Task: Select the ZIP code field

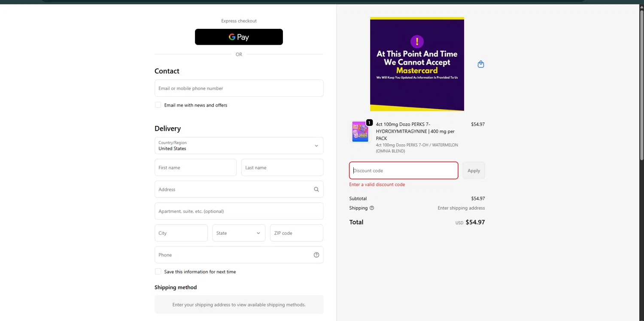Action: coord(297,233)
